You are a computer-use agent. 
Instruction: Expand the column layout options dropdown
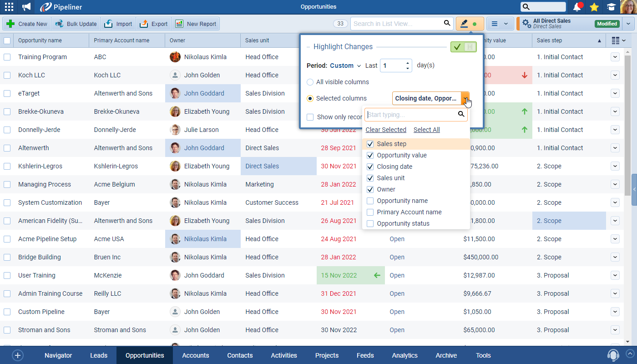point(618,40)
